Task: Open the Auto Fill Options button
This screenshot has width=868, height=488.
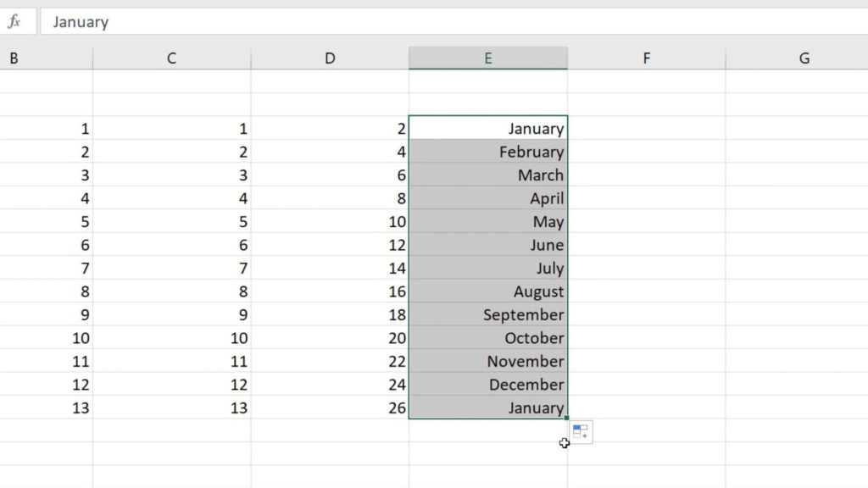Action: pyautogui.click(x=581, y=431)
